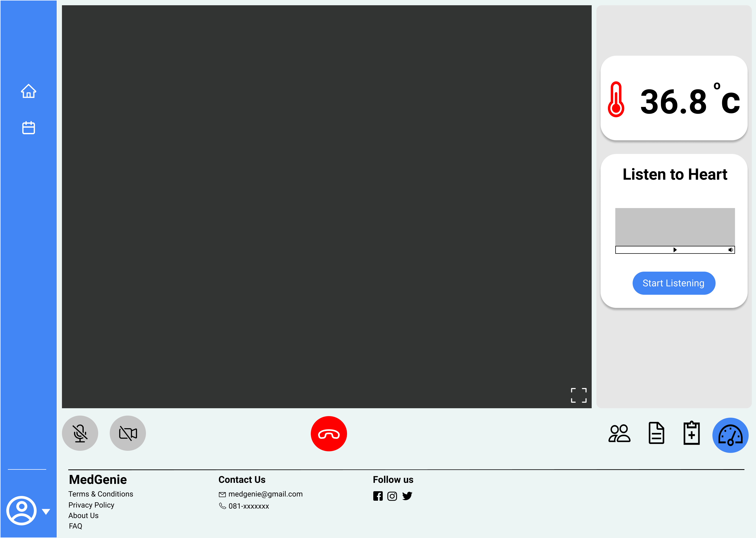
Task: Toggle the muted microphone button
Action: pyautogui.click(x=80, y=433)
